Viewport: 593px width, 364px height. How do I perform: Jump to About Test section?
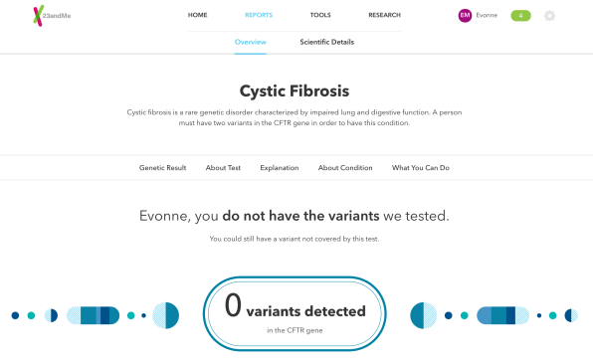223,168
